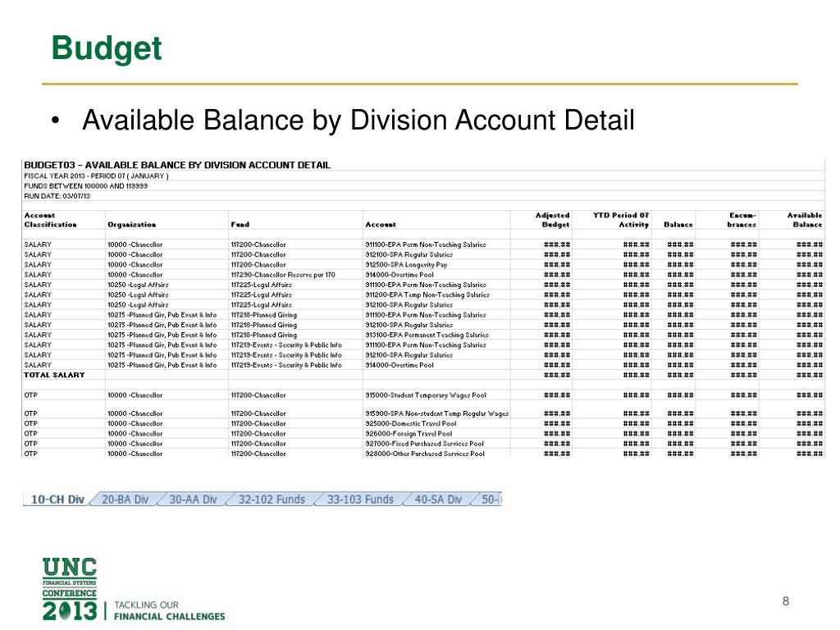Open the 33-103 Funds sheet tab
This screenshot has height=630, width=840.
[360, 500]
